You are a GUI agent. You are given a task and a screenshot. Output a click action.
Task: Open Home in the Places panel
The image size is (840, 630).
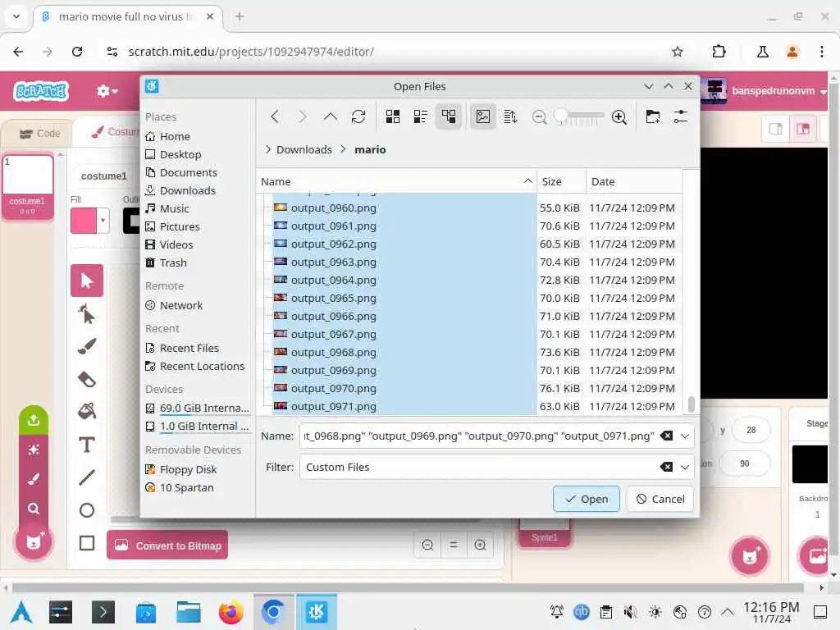[x=195, y=137]
